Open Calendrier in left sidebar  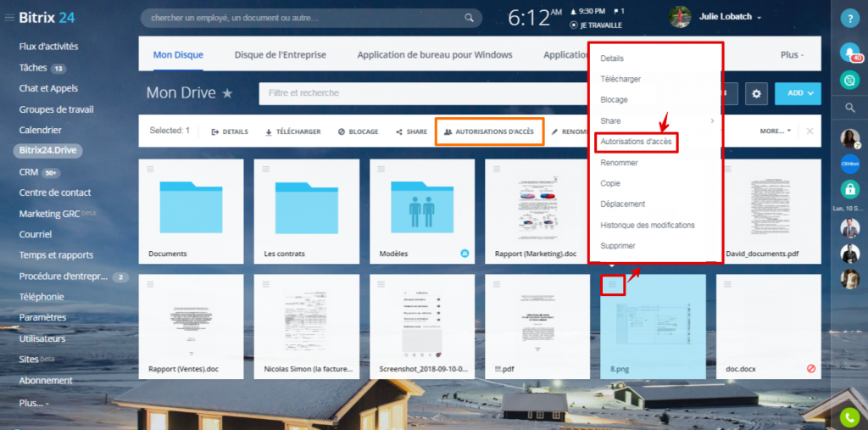point(40,131)
